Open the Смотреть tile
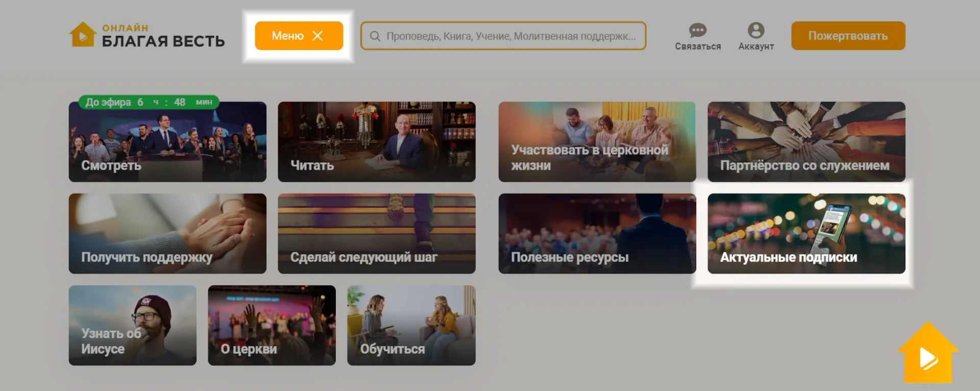This screenshot has height=391, width=980. pos(167,143)
